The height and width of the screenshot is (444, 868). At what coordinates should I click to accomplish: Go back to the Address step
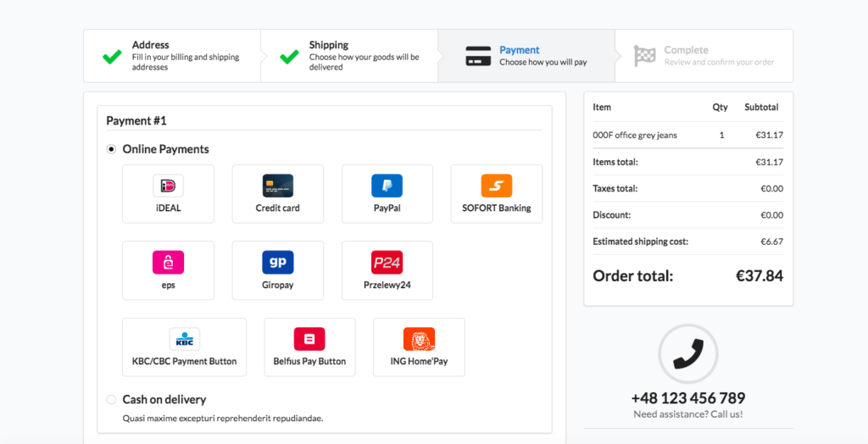(172, 56)
